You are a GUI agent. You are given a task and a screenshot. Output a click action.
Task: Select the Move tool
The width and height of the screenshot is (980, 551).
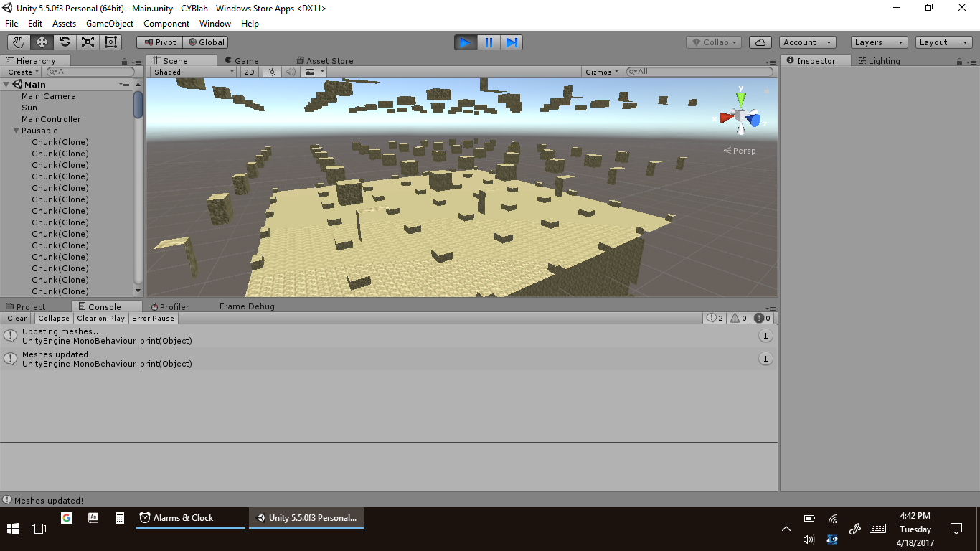tap(42, 42)
